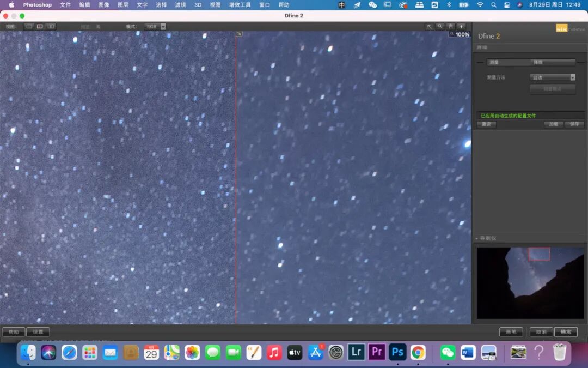Viewport: 588px width, 368px height.
Task: Click the 100% zoom indicator
Action: pyautogui.click(x=460, y=34)
